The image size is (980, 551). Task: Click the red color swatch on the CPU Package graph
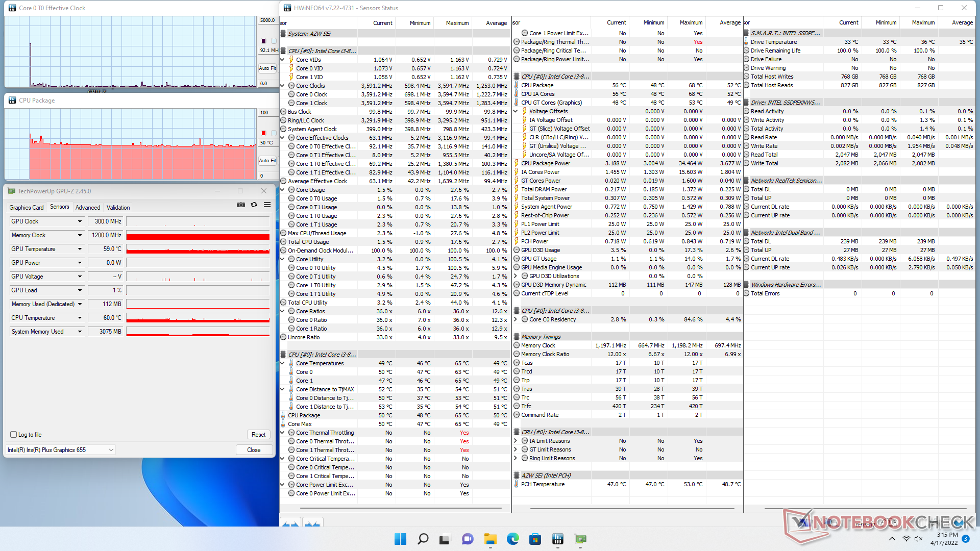pyautogui.click(x=264, y=133)
